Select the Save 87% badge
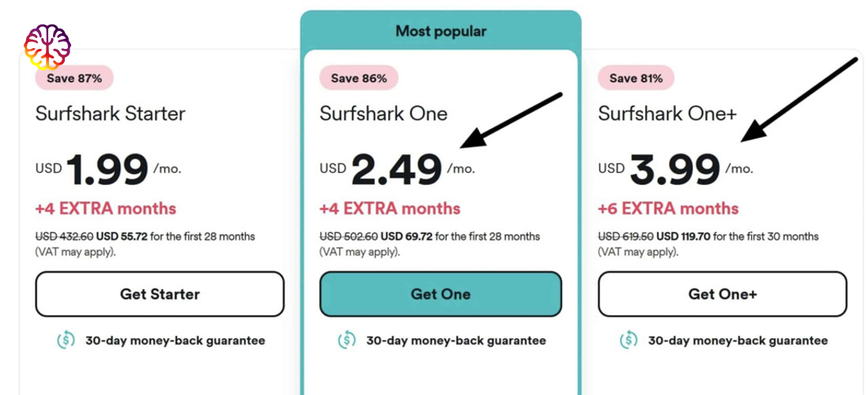Screen dimensions: 868x395 pyautogui.click(x=74, y=78)
